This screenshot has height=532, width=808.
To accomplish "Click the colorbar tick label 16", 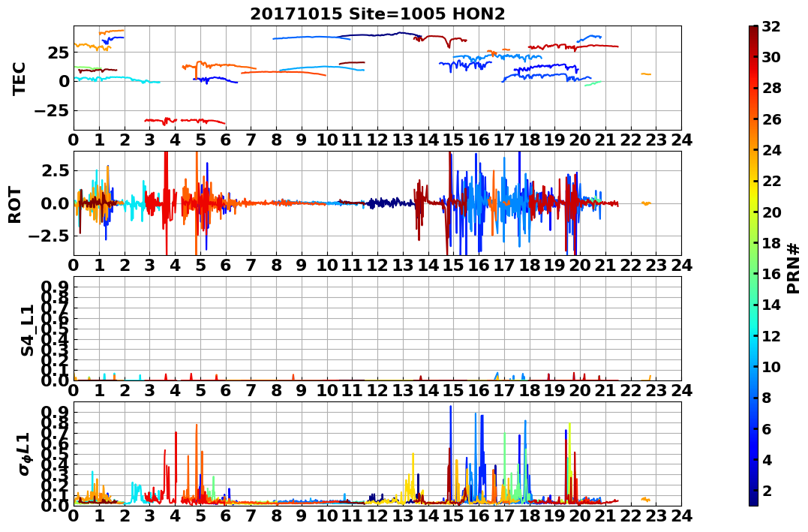I will tap(771, 274).
